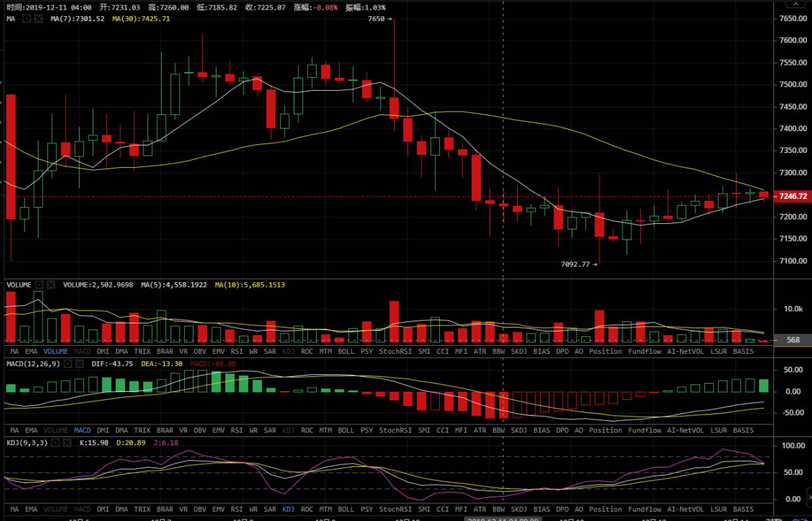Open settings gear for the MA indicator
The height and width of the screenshot is (521, 812).
click(x=26, y=19)
